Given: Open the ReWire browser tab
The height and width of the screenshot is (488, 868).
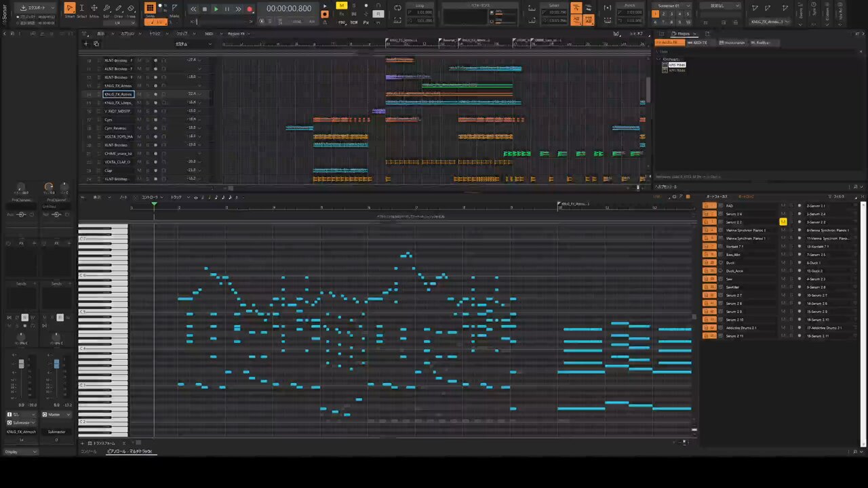Looking at the screenshot, I should (762, 43).
